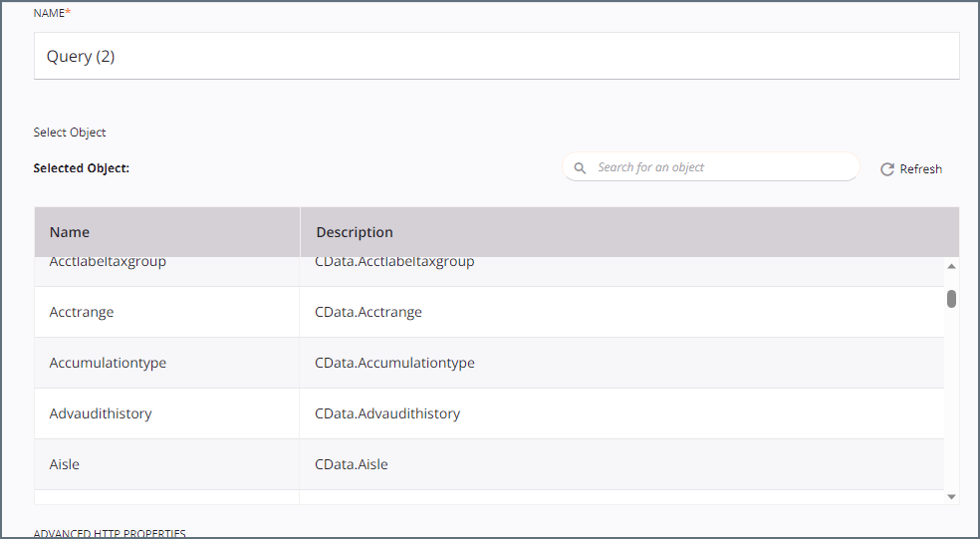Click the Name field containing Query (2)
Image resolution: width=980 pixels, height=539 pixels.
[x=496, y=56]
